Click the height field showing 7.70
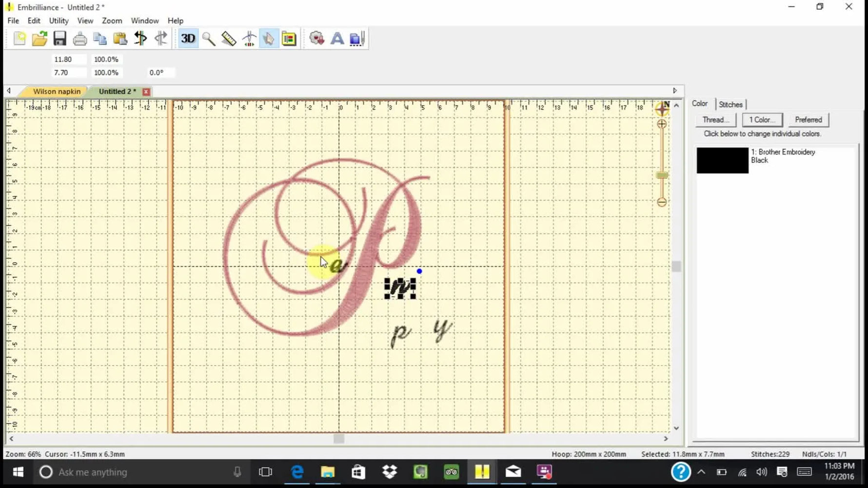This screenshot has width=868, height=488. click(x=69, y=73)
